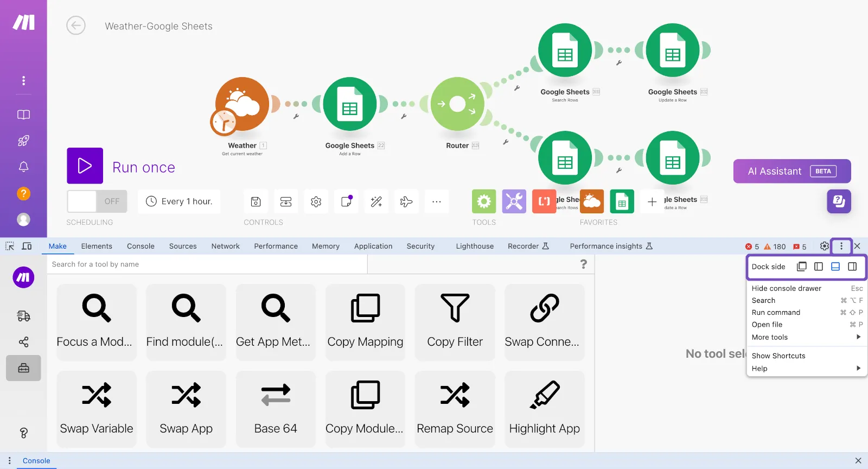Viewport: 868px width, 469px height.
Task: Open the Lighthouse tab
Action: (475, 246)
